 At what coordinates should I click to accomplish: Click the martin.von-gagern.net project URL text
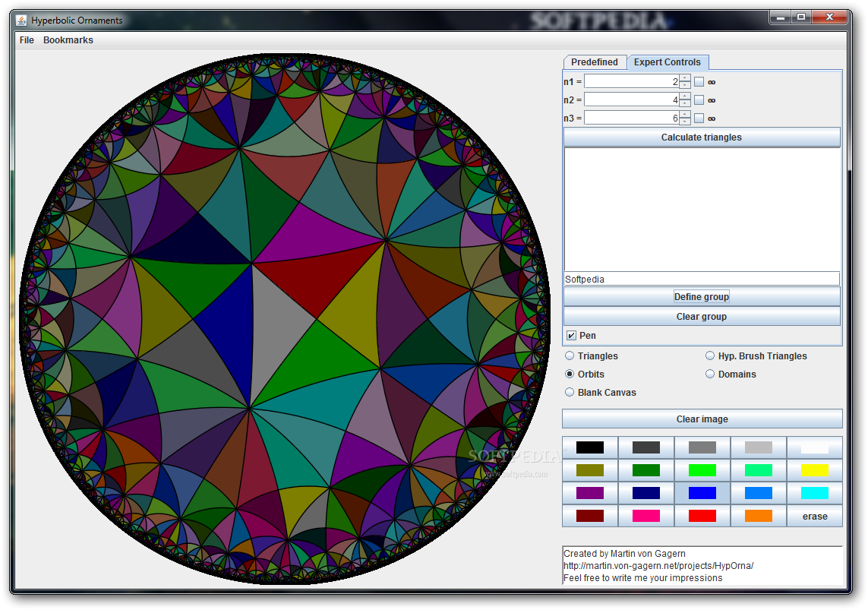click(x=658, y=565)
